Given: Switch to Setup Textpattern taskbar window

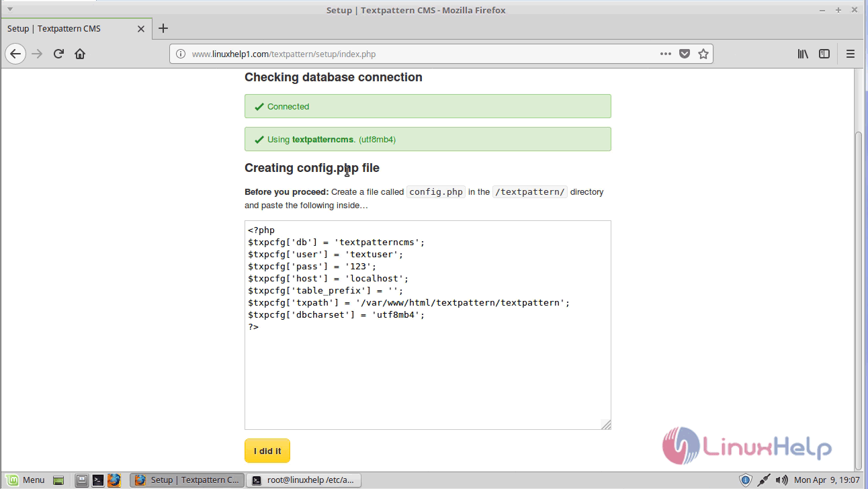Looking at the screenshot, I should [x=187, y=480].
